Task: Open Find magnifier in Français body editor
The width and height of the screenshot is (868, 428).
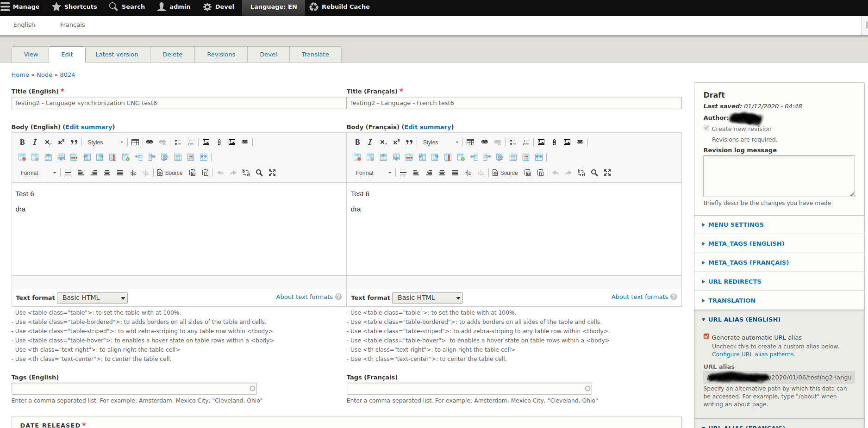Action: (594, 173)
